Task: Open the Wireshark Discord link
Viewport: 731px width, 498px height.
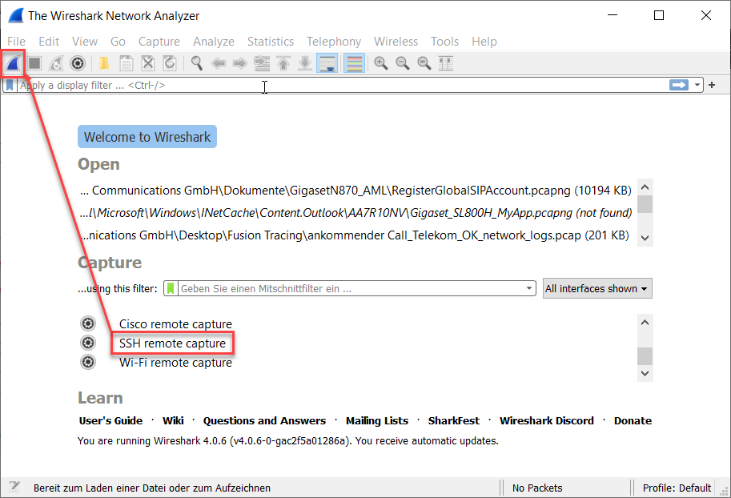Action: [546, 421]
